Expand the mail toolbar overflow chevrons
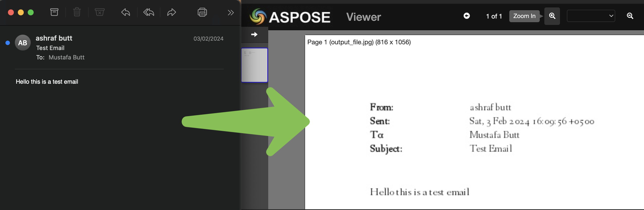Screen dimensions: 644x210 coord(230,12)
